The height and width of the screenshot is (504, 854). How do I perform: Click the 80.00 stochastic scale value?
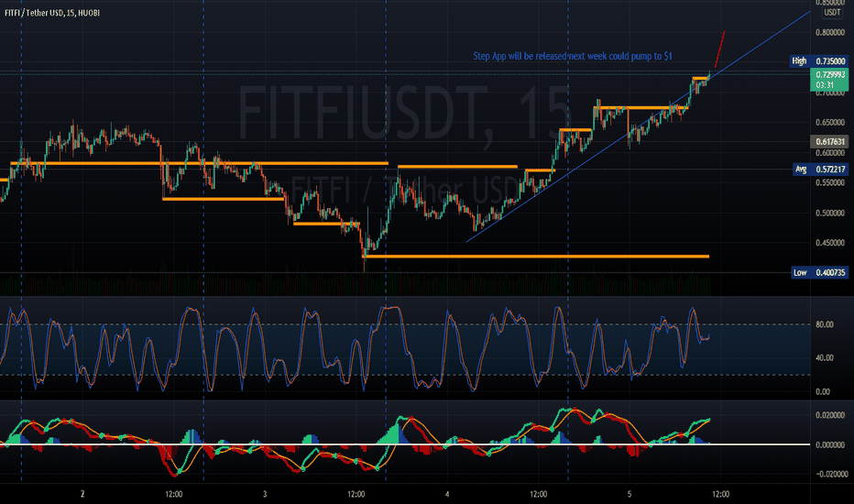point(824,324)
